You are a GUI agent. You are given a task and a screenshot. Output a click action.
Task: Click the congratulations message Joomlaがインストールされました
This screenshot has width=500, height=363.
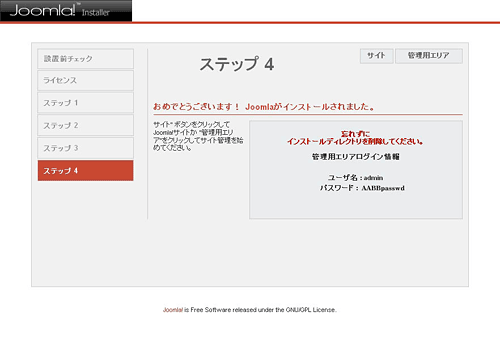pos(264,107)
